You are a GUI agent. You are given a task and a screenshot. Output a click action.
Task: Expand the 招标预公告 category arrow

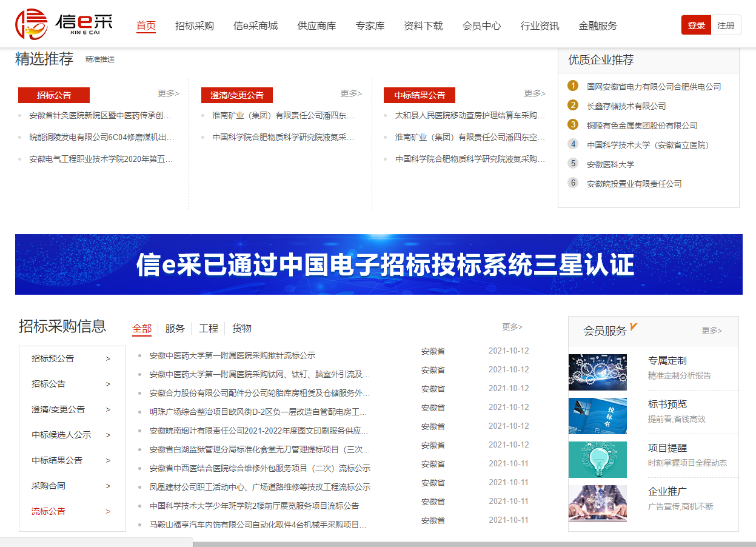tap(109, 358)
